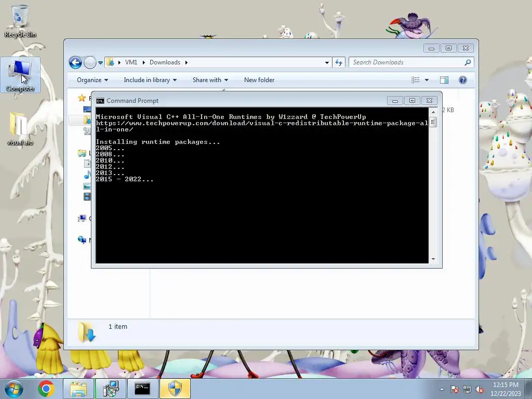
Task: Open the Action Center flag icon
Action: pyautogui.click(x=455, y=389)
